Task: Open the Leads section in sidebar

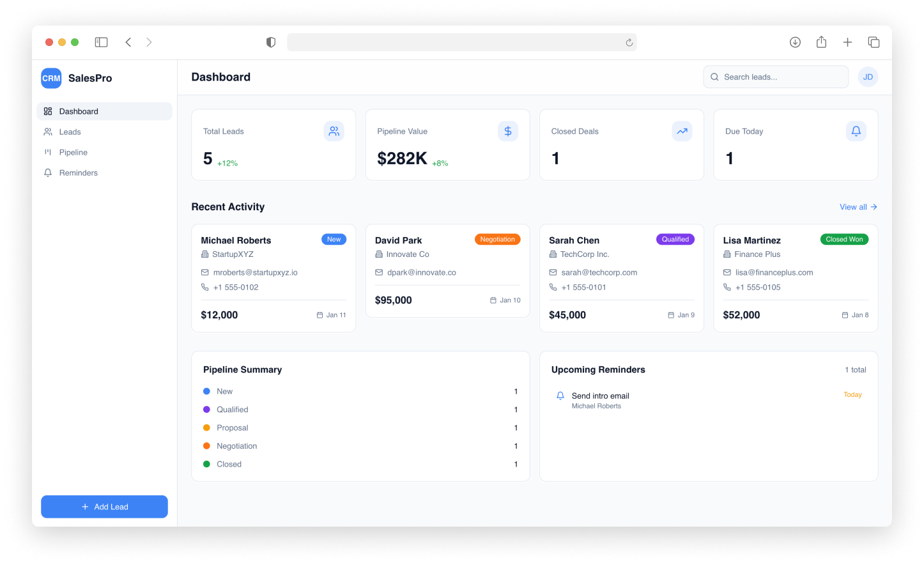Action: 70,132
